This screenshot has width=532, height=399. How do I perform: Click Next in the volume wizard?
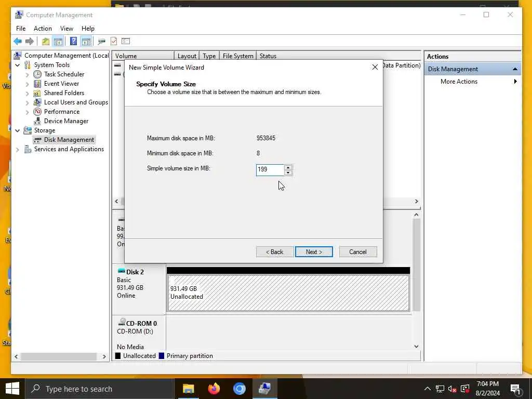click(314, 252)
